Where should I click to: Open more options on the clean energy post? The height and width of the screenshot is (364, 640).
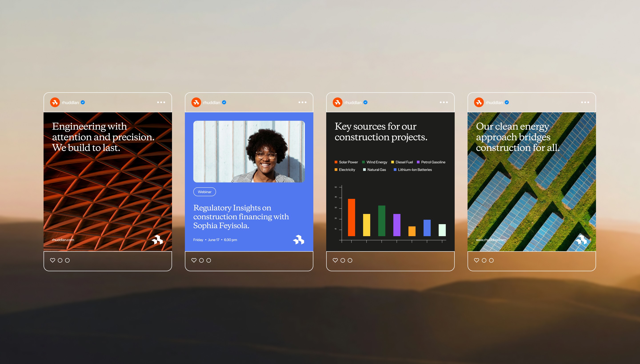pos(585,102)
